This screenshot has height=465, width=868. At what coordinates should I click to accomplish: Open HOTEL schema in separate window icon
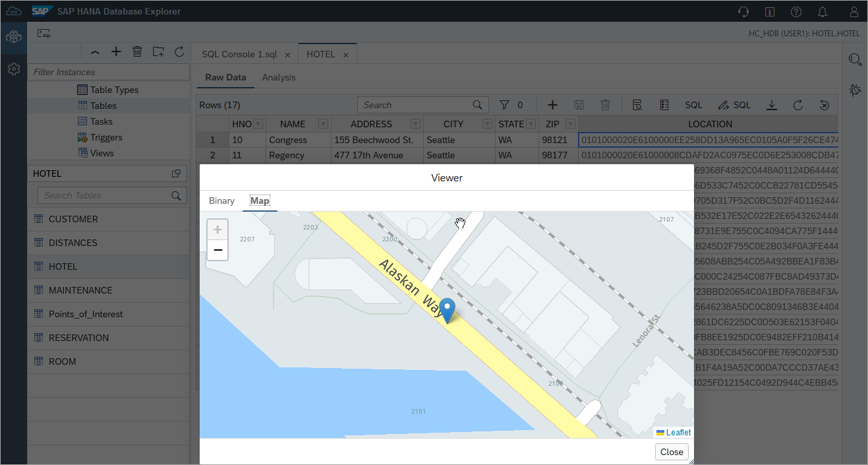(x=176, y=173)
